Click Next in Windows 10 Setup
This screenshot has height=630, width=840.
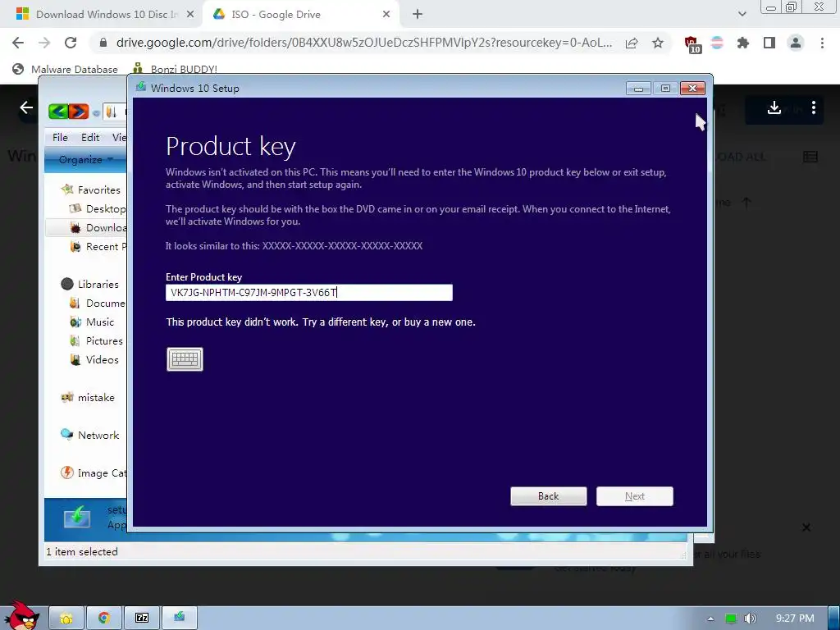click(635, 496)
